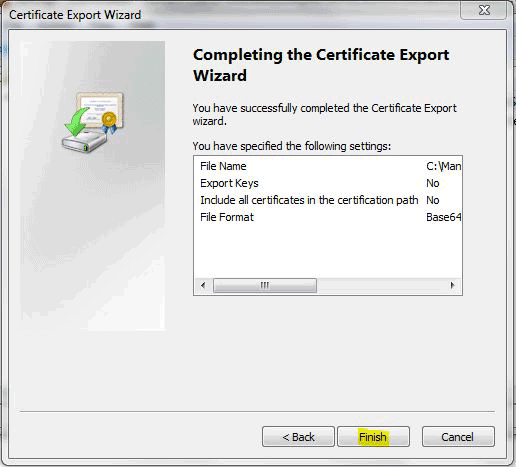Close the wizard with the X button
Image resolution: width=516 pixels, height=467 pixels.
484,10
